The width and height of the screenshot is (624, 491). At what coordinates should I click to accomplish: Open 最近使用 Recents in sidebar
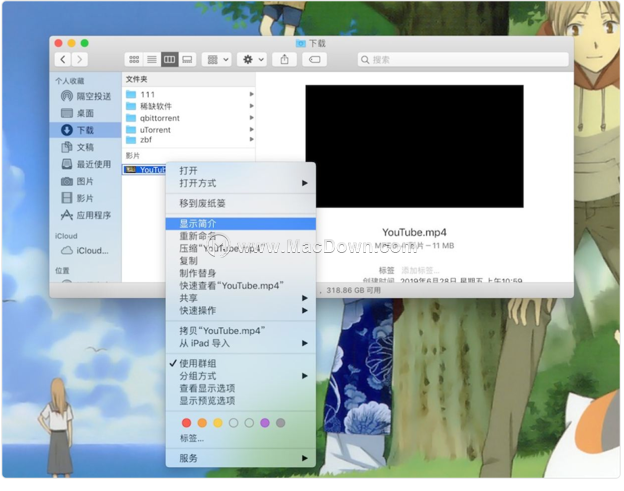86,164
